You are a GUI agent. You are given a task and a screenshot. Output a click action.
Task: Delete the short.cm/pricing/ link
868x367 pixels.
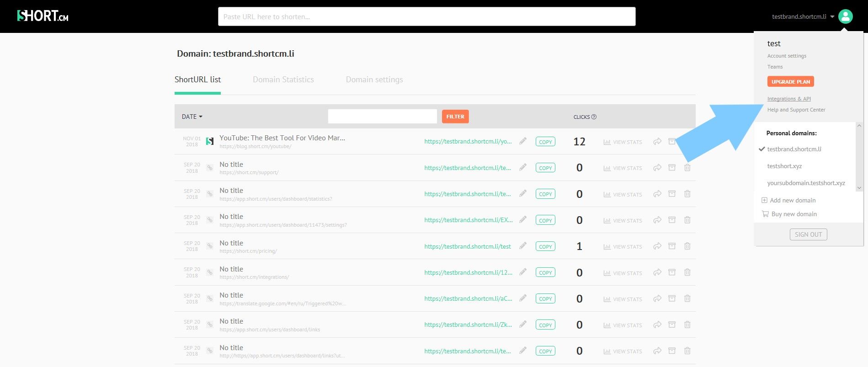(x=687, y=246)
